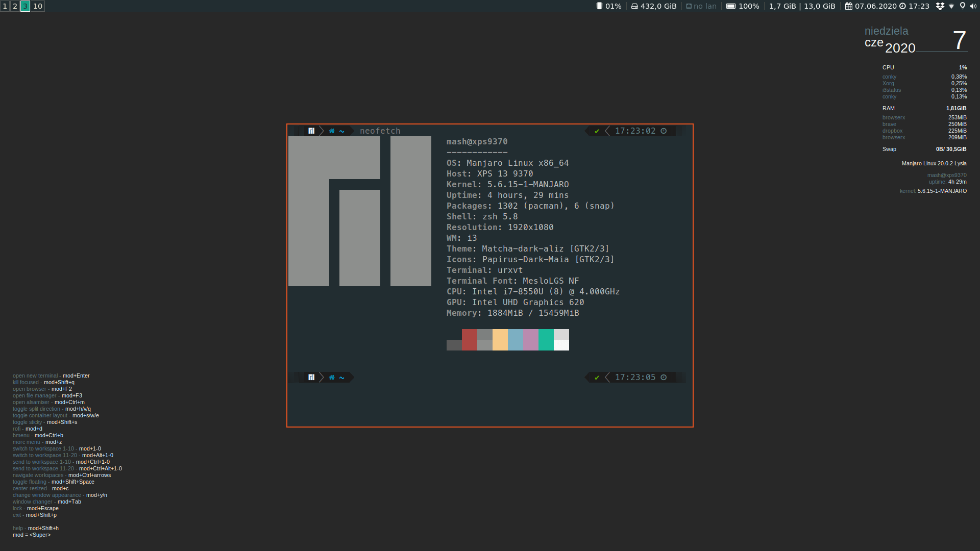This screenshot has height=551, width=980.
Task: Click the Swap '0B/ 30,5GiB' row
Action: coord(924,149)
